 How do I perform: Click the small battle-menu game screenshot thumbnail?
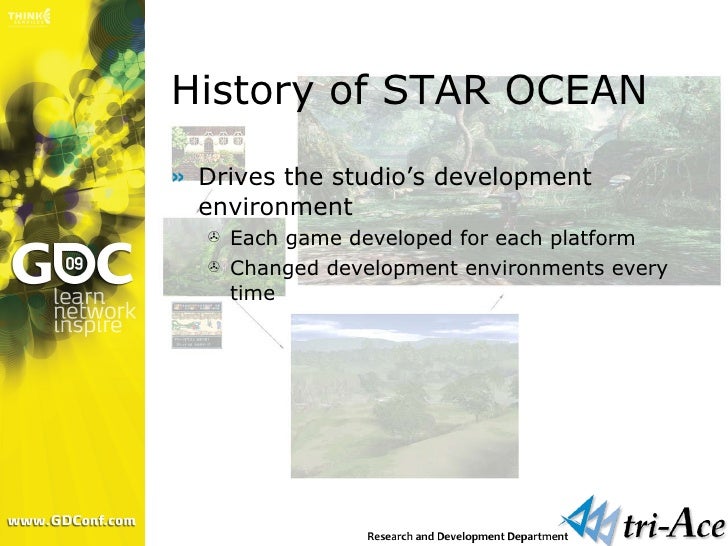click(197, 325)
